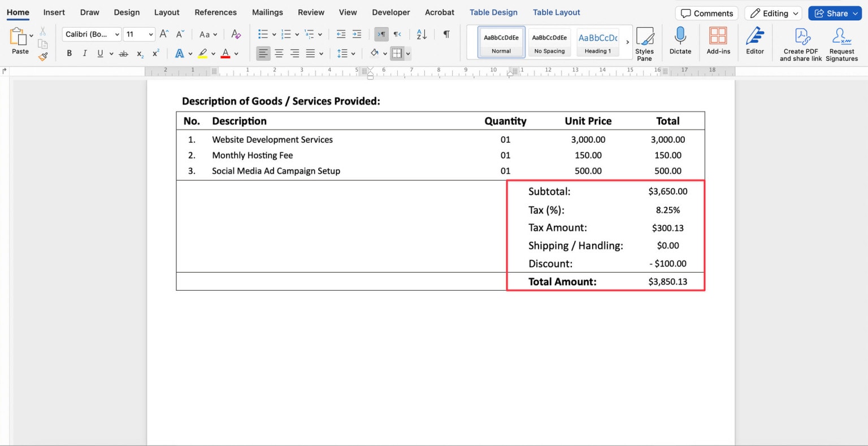Image resolution: width=868 pixels, height=446 pixels.
Task: Enable italic formatting
Action: (x=85, y=53)
